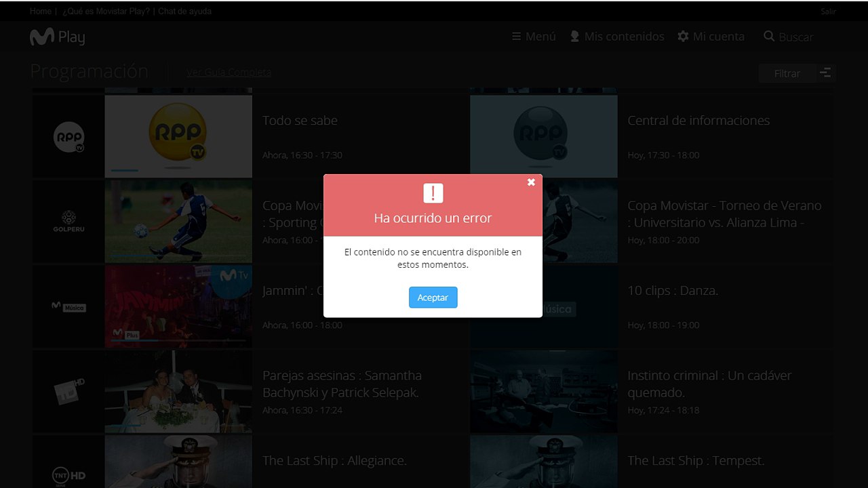Screen dimensions: 868x488
Task: Open the Todo se sabe thumbnail
Action: [178, 136]
